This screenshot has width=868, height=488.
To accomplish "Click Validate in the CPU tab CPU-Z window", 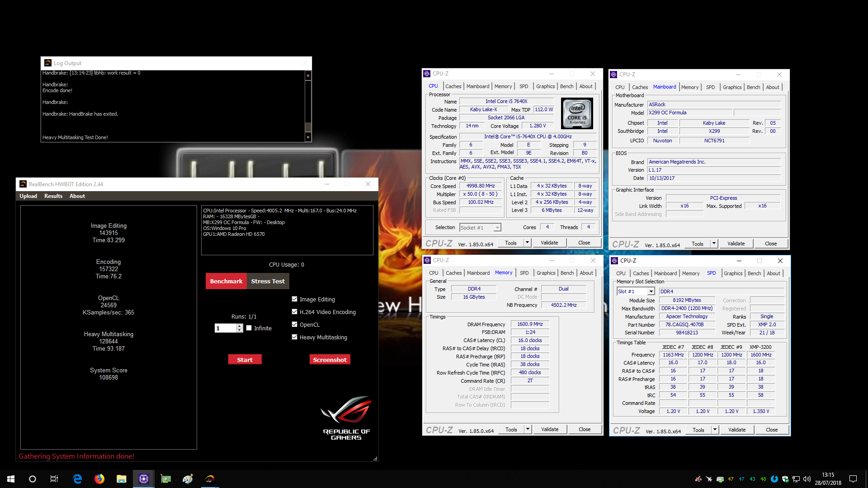I will pyautogui.click(x=549, y=243).
